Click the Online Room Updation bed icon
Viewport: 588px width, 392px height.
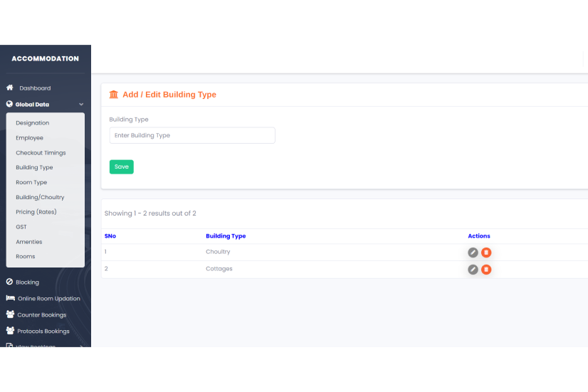(x=11, y=298)
